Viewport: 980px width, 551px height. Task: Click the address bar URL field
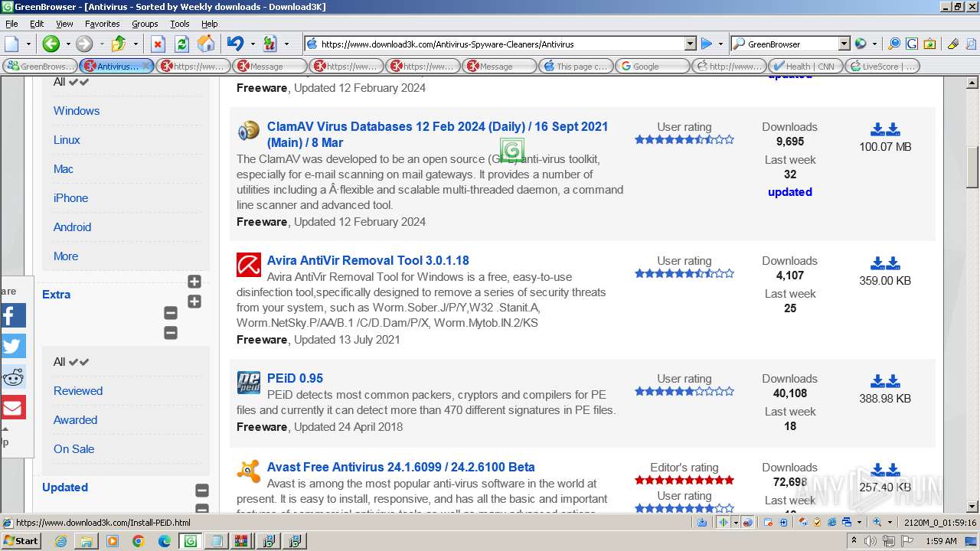[501, 44]
